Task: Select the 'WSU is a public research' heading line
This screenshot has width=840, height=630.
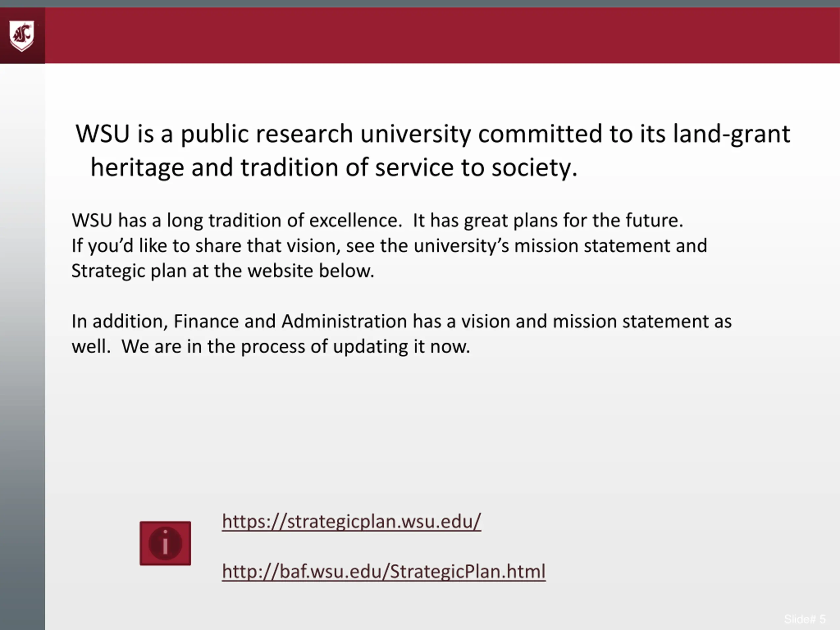Action: (433, 134)
